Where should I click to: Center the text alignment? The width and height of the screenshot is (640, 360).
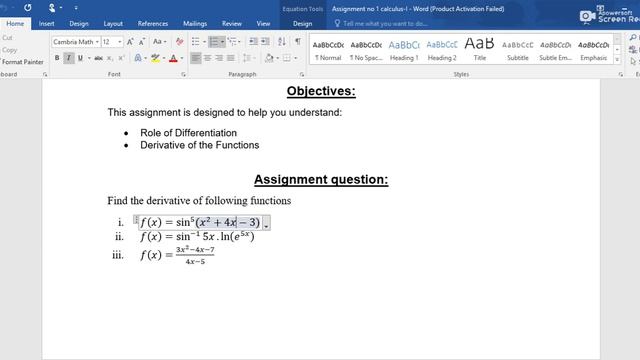[208, 58]
